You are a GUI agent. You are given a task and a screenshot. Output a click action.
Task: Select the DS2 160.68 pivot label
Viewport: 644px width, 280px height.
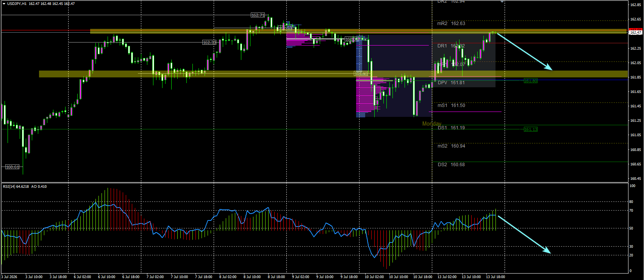tap(451, 165)
